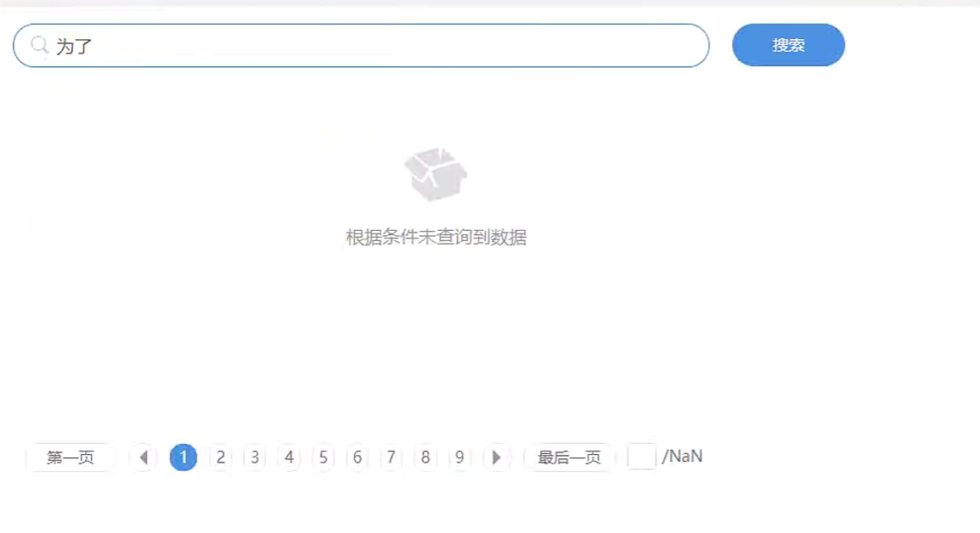Open page 3 in pagination
980x533 pixels.
(255, 457)
